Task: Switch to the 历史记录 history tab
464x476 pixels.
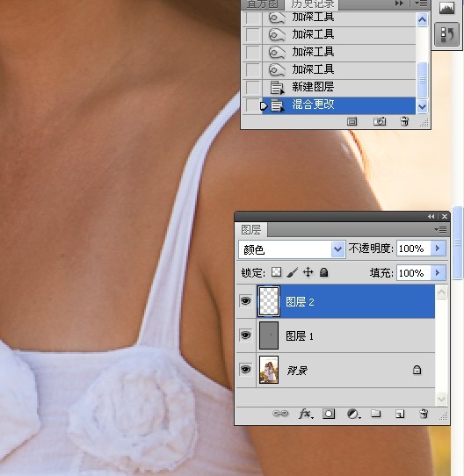Action: tap(313, 4)
